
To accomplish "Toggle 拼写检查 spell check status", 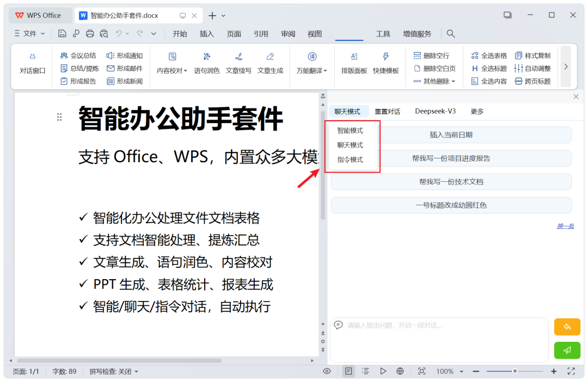I will [x=114, y=372].
